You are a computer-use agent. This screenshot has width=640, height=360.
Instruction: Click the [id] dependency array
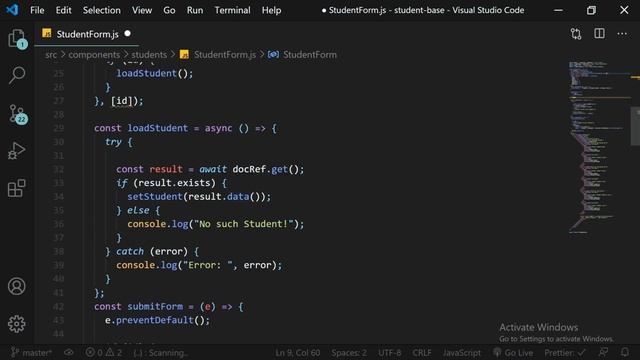point(122,101)
